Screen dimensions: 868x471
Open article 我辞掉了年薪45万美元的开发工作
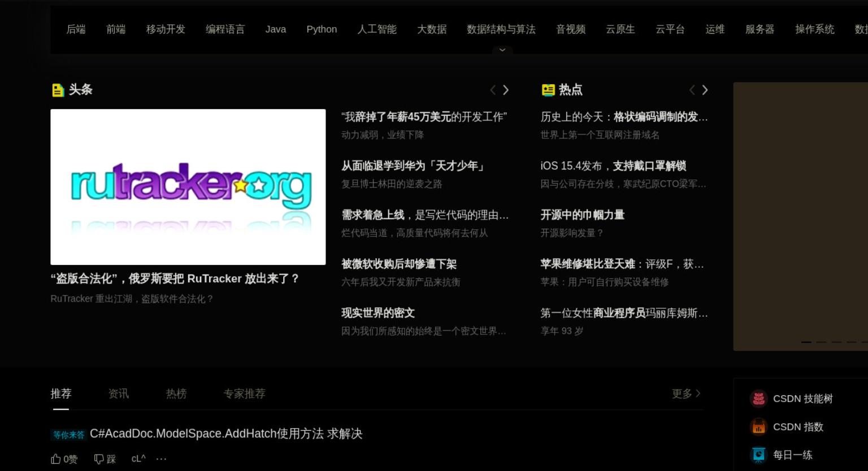[x=424, y=117]
